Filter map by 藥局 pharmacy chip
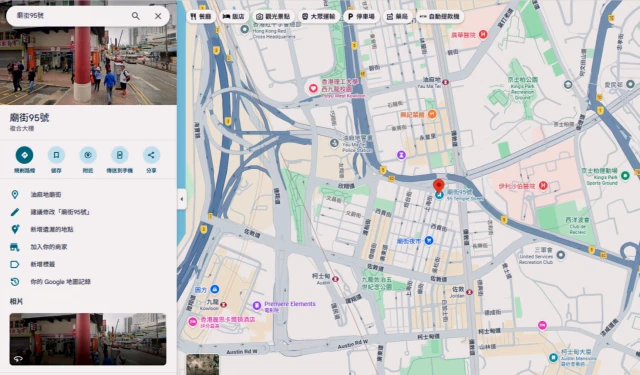The image size is (640, 375). pos(397,16)
